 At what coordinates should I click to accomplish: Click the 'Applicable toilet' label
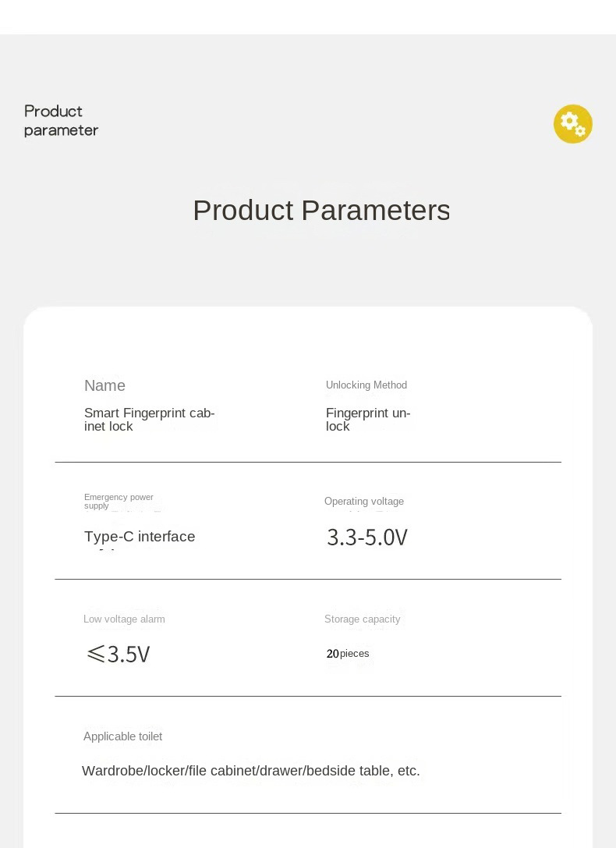pos(122,736)
